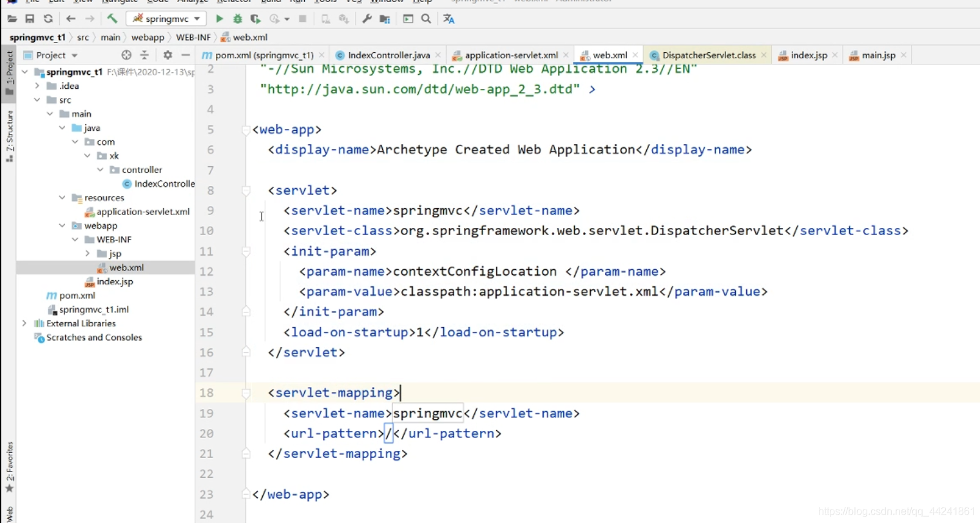Fold the init-param block at line 11
The image size is (980, 523).
click(x=246, y=251)
